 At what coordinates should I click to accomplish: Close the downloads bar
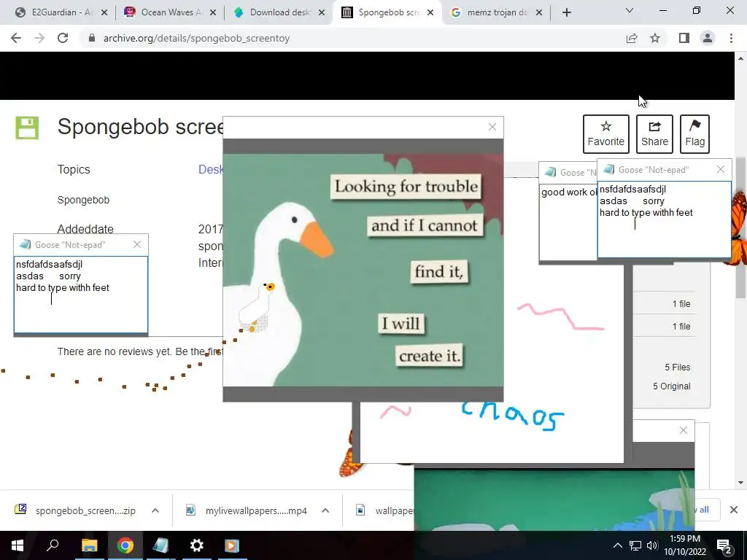click(x=734, y=510)
